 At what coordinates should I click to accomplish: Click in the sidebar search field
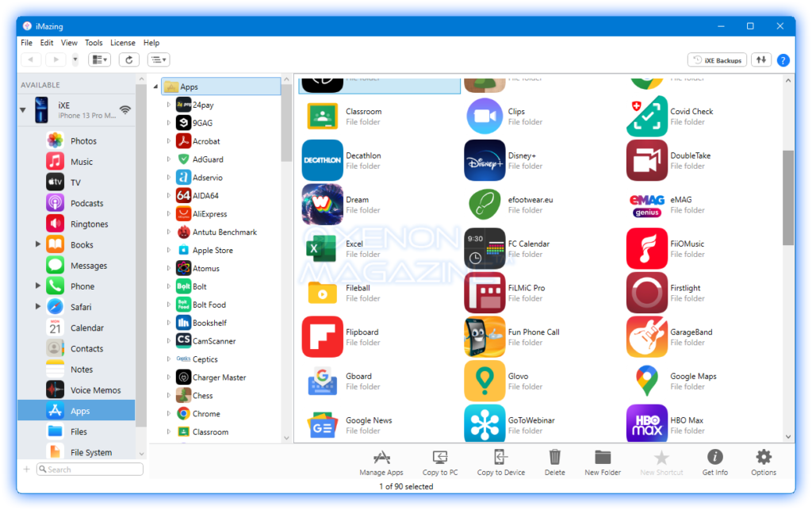[87, 469]
